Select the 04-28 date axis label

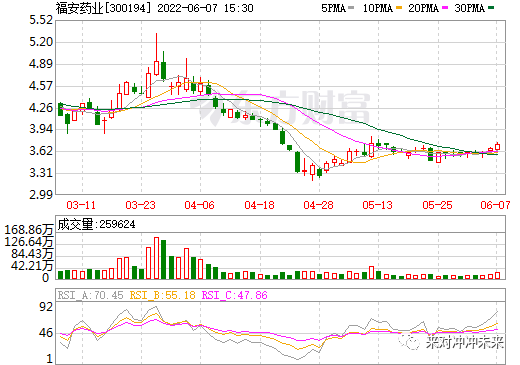(318, 205)
